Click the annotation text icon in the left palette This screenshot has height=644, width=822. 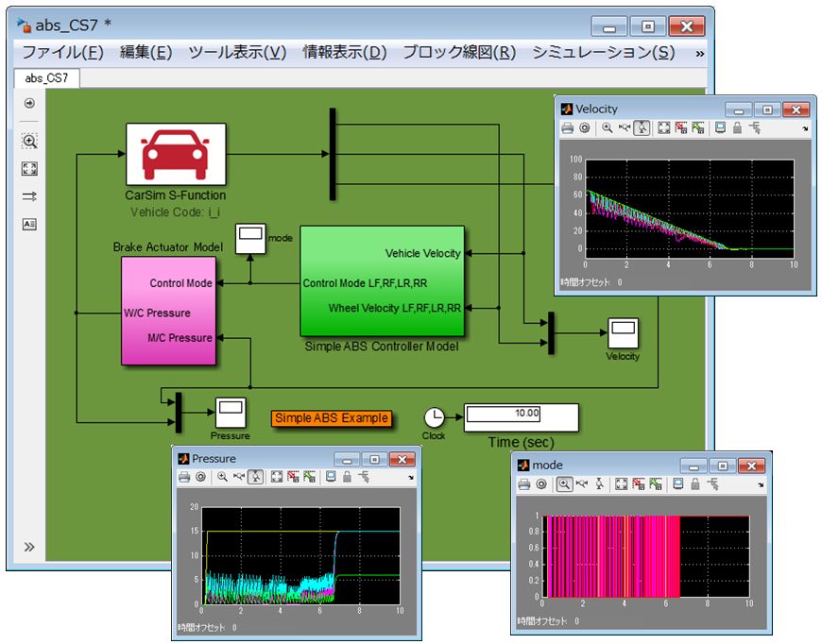[x=29, y=224]
